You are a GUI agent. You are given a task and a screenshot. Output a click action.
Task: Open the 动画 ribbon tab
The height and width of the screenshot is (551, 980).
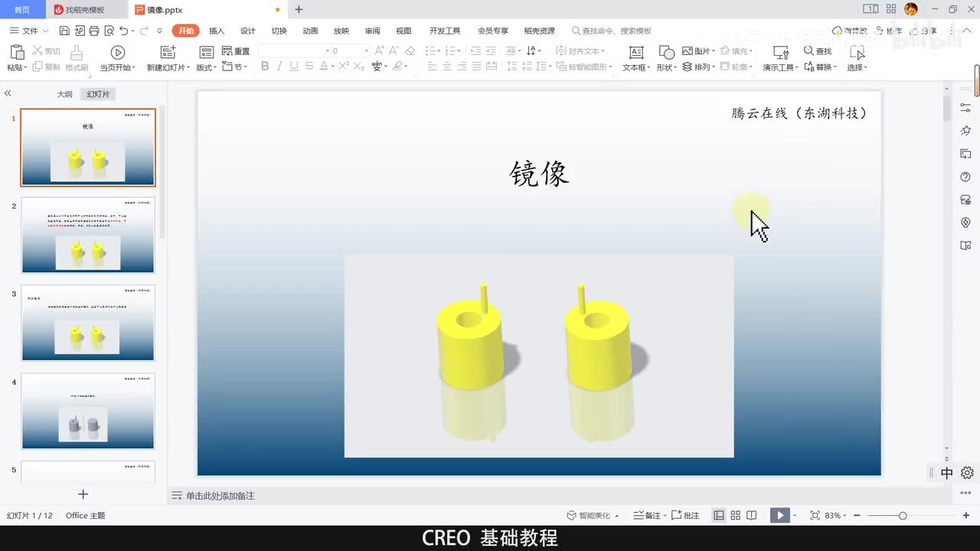click(310, 31)
